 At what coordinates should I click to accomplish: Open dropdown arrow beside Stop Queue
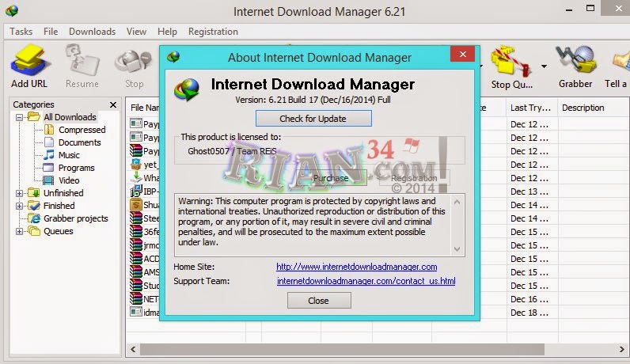click(544, 66)
